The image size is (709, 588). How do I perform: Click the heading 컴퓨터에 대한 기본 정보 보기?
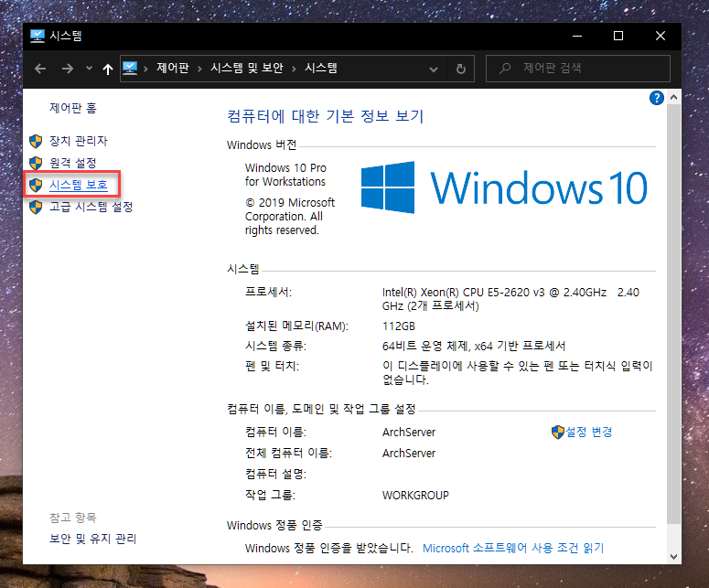pos(325,116)
